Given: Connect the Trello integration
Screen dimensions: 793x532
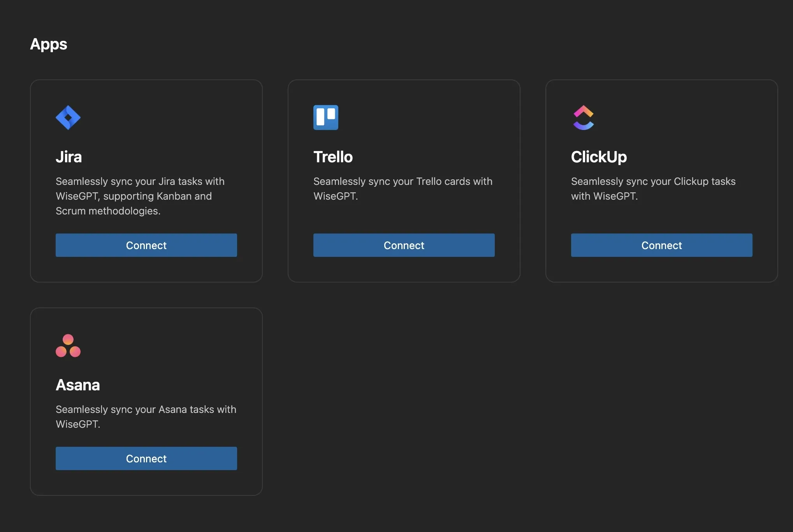Looking at the screenshot, I should pos(404,245).
